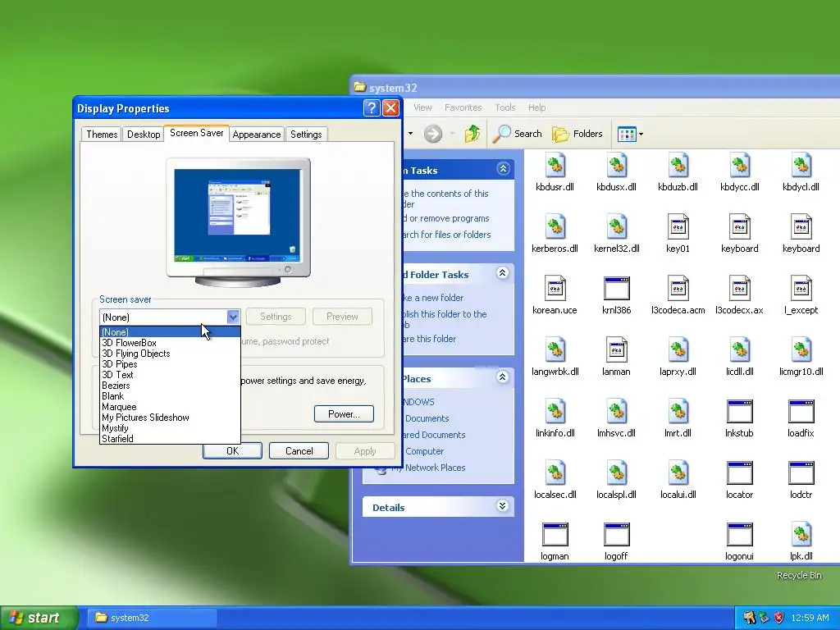Open the Help menu in system32 window
The height and width of the screenshot is (630, 840).
point(536,107)
